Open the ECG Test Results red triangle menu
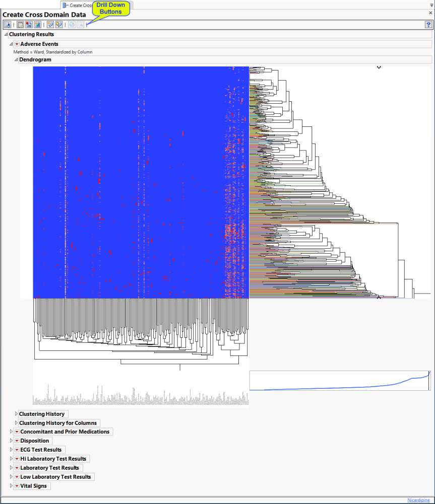This screenshot has width=435, height=504. [17, 450]
